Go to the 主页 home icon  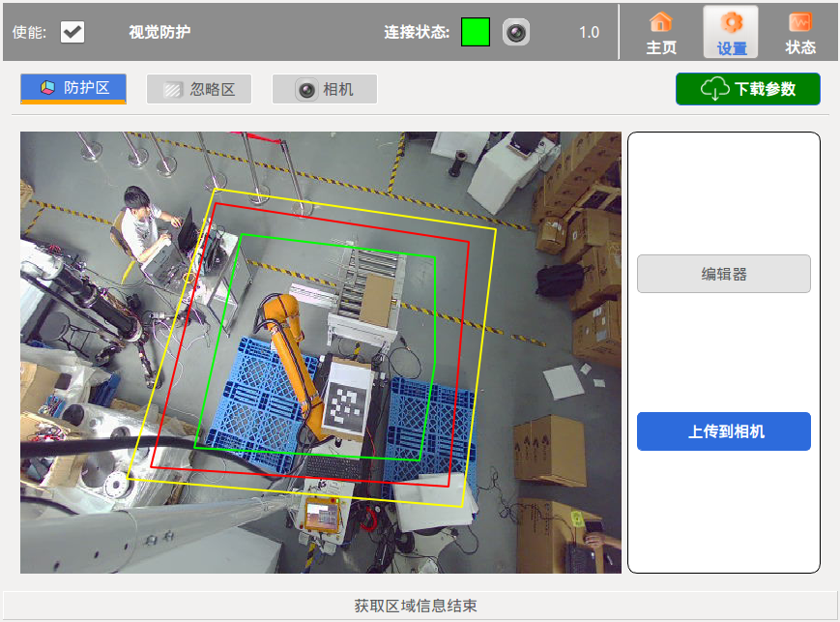(661, 22)
